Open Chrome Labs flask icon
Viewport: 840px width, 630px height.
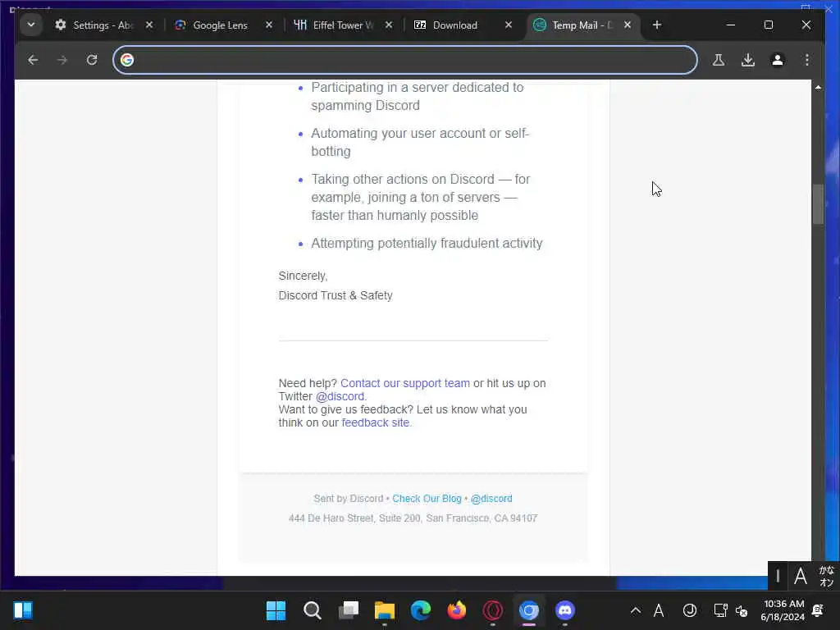pos(719,60)
